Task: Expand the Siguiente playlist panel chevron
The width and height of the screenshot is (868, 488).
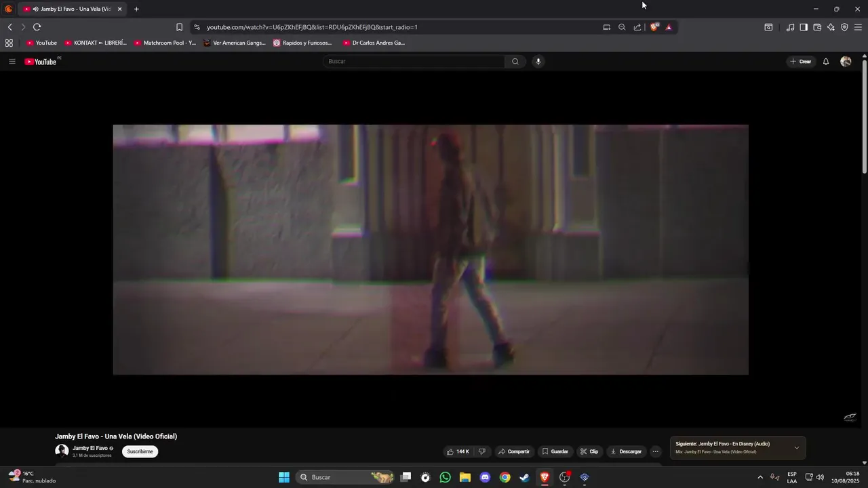Action: pos(797,447)
